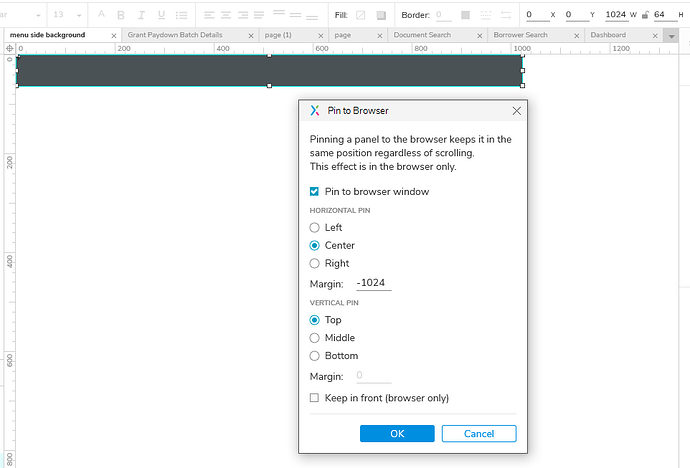
Task: Open the font family dropdown arrow
Action: point(38,15)
